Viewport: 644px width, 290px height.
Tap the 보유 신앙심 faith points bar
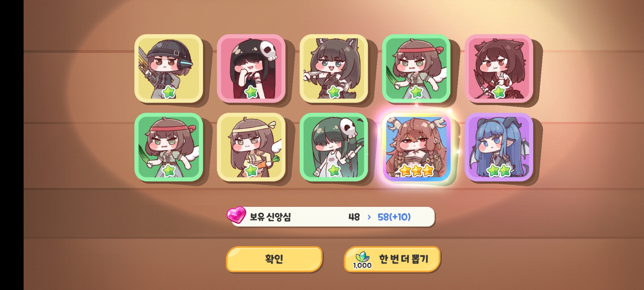pos(333,217)
